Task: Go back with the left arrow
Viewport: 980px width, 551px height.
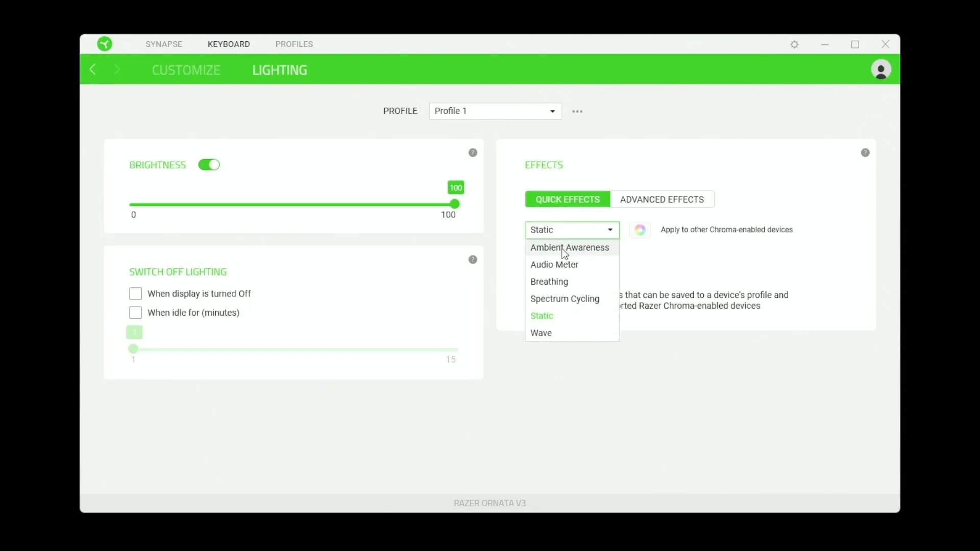Action: tap(93, 69)
